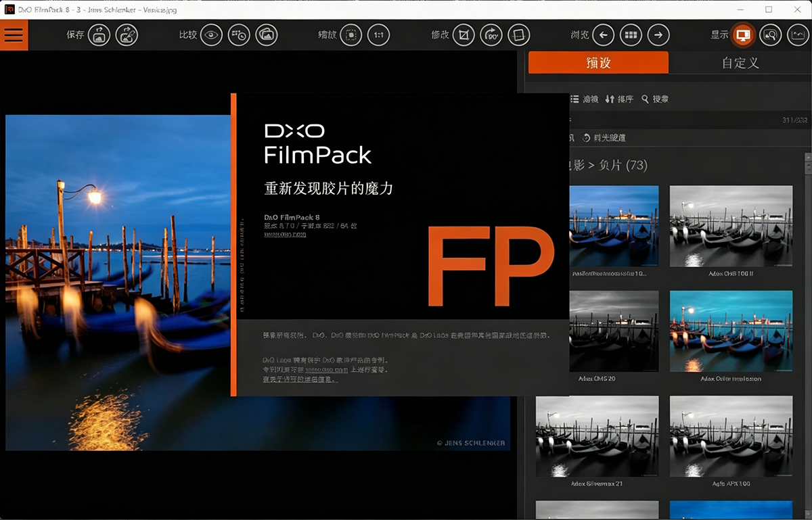Click the 浏览 label in toolbar
Screen dimensions: 812x520
click(580, 35)
